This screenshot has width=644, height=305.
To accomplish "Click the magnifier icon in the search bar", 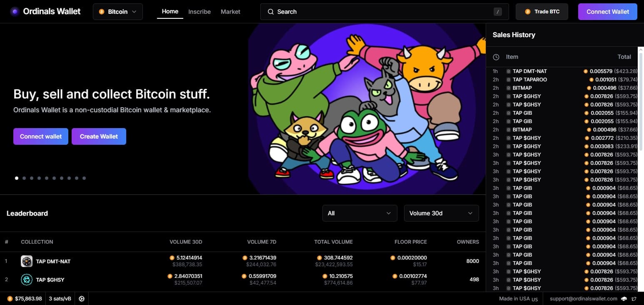I will pyautogui.click(x=271, y=12).
